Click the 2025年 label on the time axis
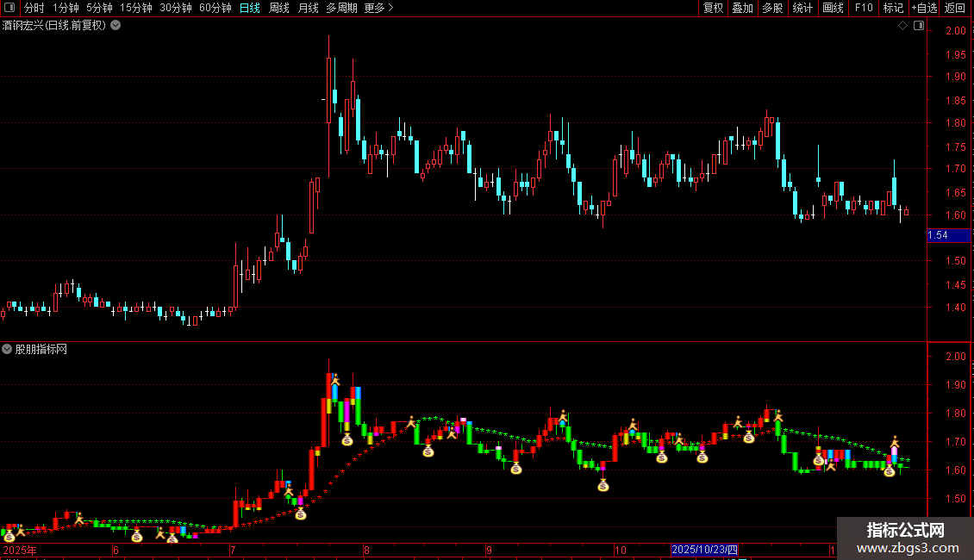This screenshot has height=560, width=974. pyautogui.click(x=20, y=550)
